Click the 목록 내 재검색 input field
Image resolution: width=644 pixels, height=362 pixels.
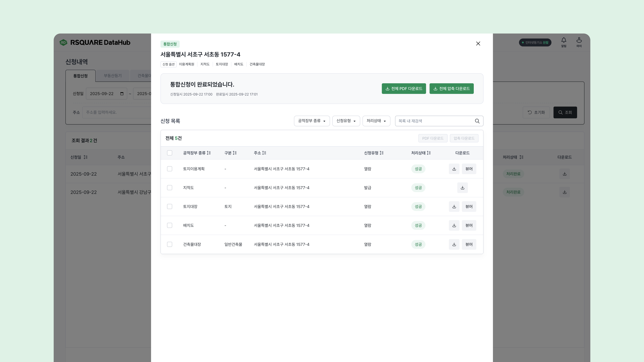[x=435, y=121]
